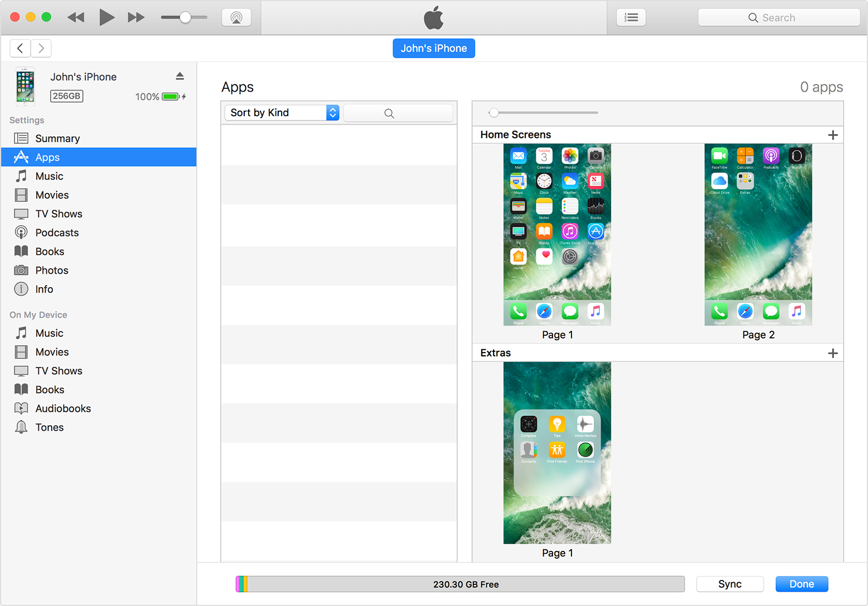Click the 256GB capacity badge

click(x=67, y=96)
